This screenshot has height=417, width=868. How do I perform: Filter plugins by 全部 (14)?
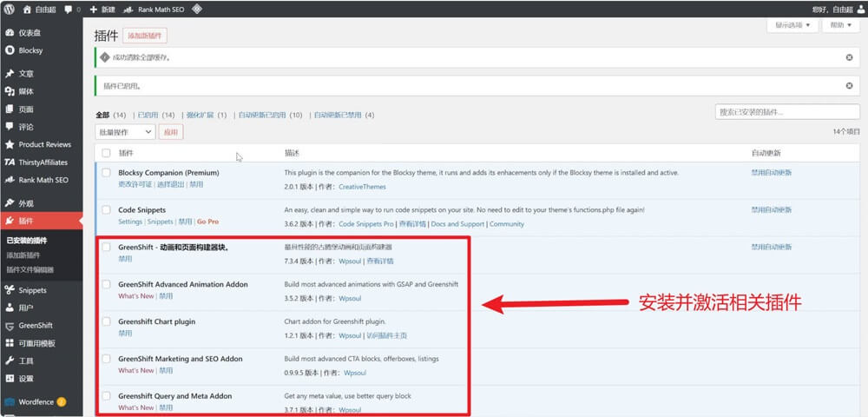pyautogui.click(x=111, y=116)
